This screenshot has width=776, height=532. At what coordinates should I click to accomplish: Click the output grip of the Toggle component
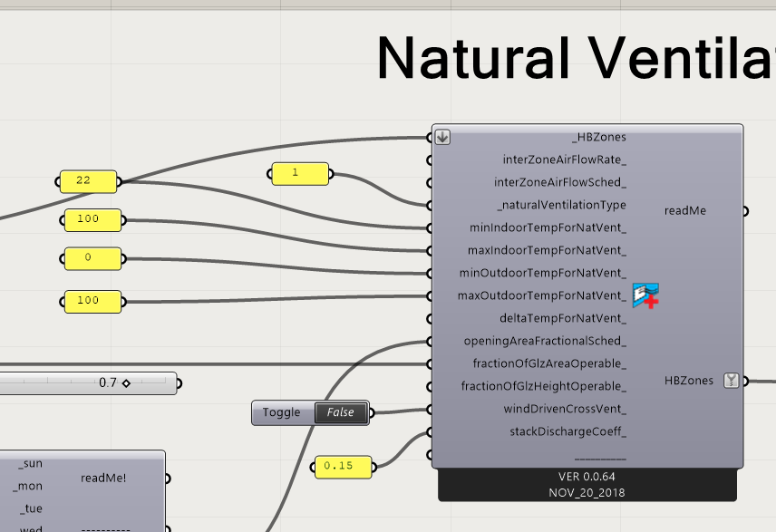(x=372, y=412)
